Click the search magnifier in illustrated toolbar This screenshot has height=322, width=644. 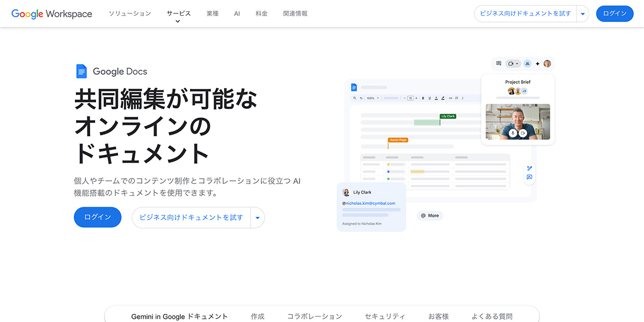point(355,98)
